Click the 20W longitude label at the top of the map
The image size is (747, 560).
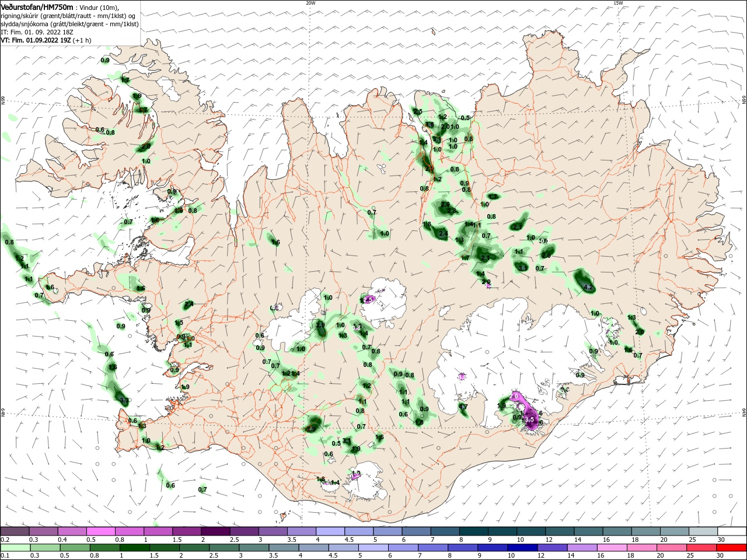pos(310,3)
